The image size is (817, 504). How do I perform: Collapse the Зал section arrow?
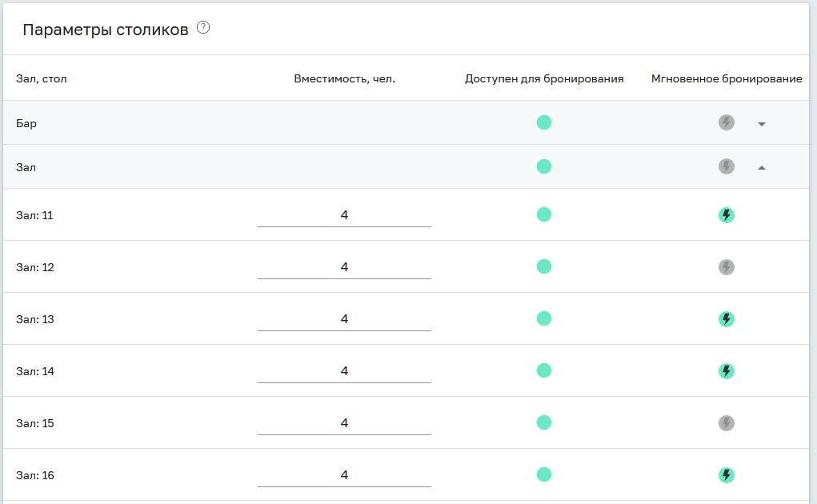click(761, 167)
